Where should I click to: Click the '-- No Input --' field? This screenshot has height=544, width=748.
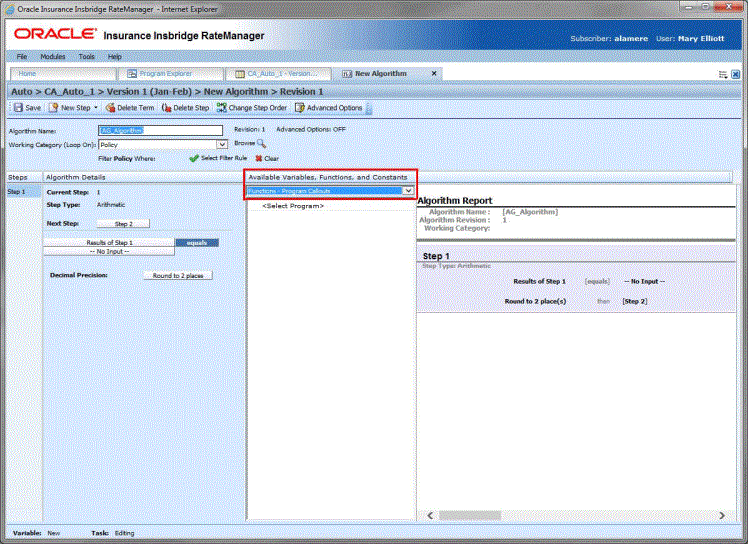(x=109, y=251)
